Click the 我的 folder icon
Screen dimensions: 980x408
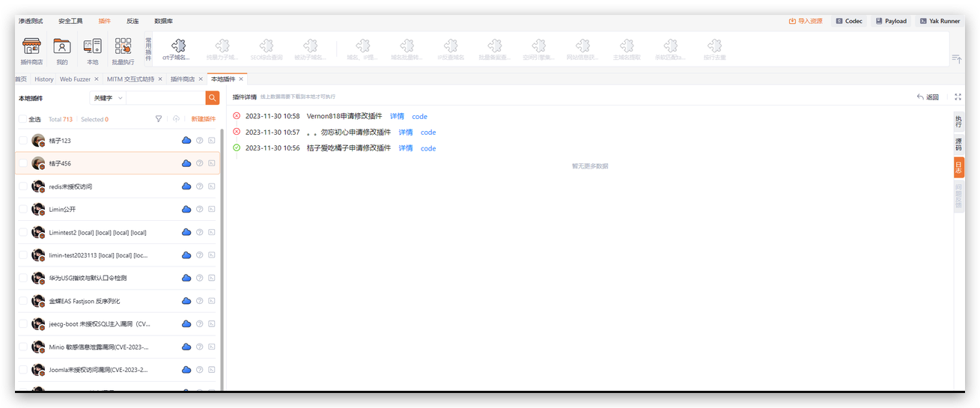[x=62, y=46]
